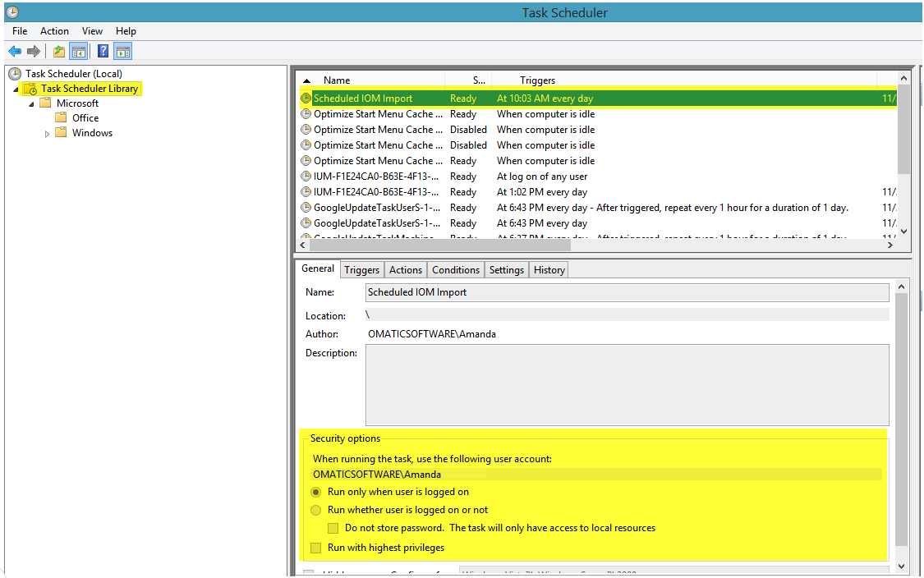The image size is (924, 578).
Task: Collapse the Microsoft tree node
Action: point(33,103)
